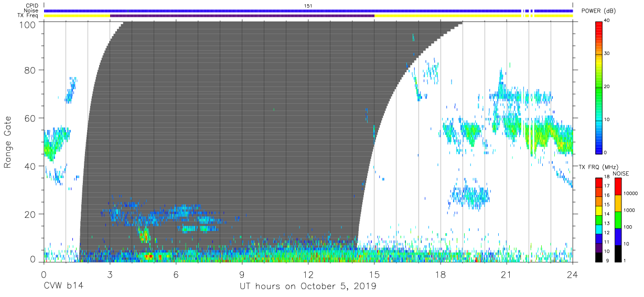The image size is (644, 297).
Task: Click the x-axis tick label 3
Action: [x=110, y=274]
